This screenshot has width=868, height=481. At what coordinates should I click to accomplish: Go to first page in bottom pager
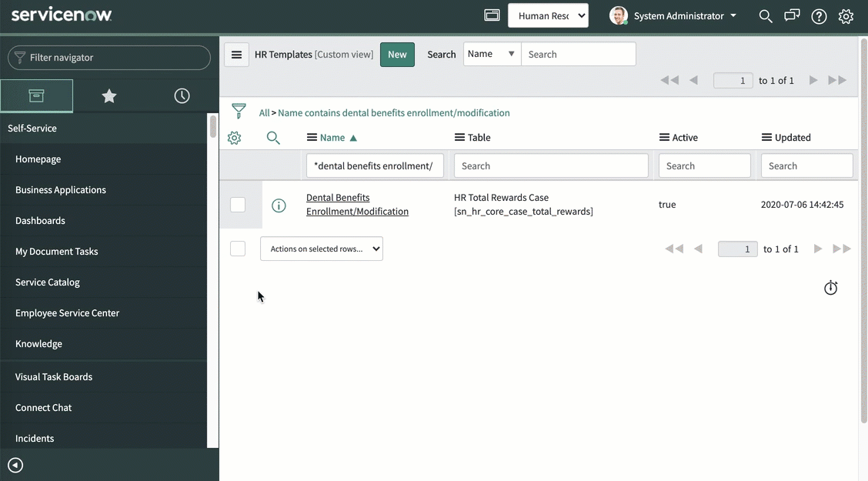point(673,249)
